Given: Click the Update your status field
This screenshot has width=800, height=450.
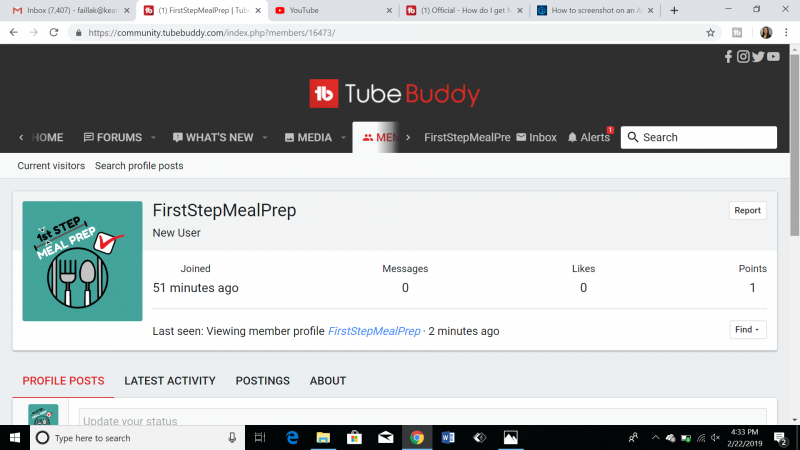Looking at the screenshot, I should tap(420, 420).
